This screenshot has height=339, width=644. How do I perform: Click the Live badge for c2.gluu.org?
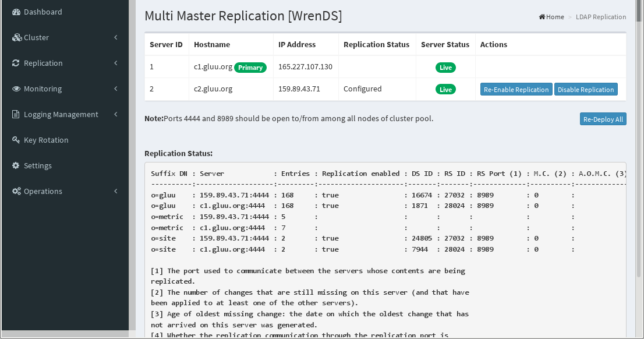point(445,89)
